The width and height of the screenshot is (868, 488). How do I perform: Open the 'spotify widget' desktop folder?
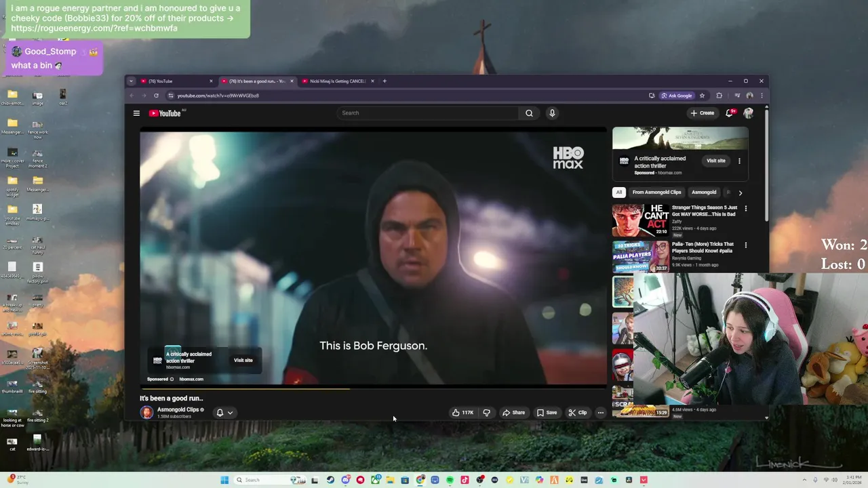(12, 185)
